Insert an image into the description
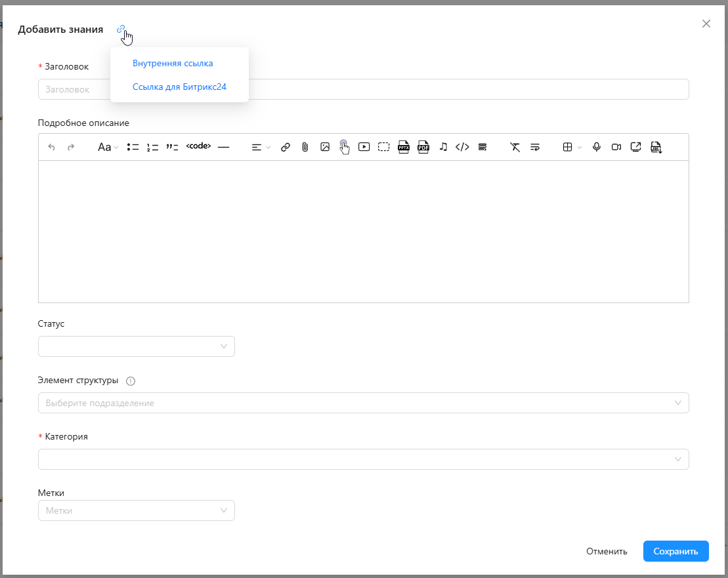The width and height of the screenshot is (728, 578). (324, 148)
